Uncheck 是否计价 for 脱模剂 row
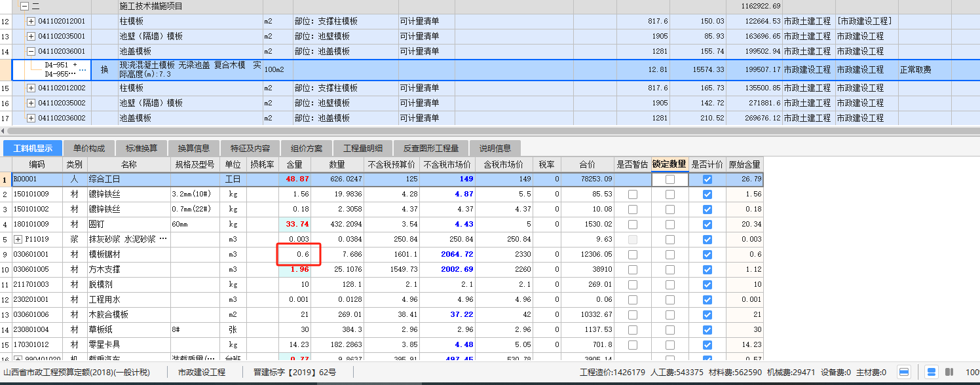 pos(707,284)
